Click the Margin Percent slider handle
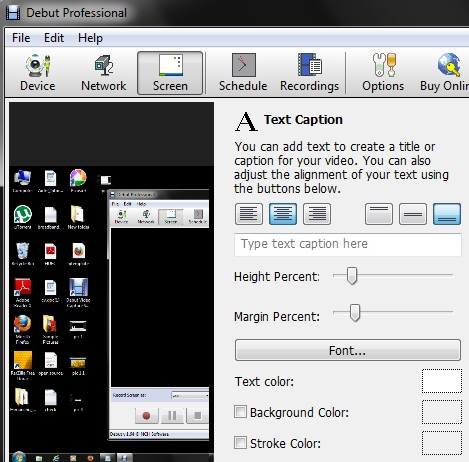 click(x=355, y=312)
